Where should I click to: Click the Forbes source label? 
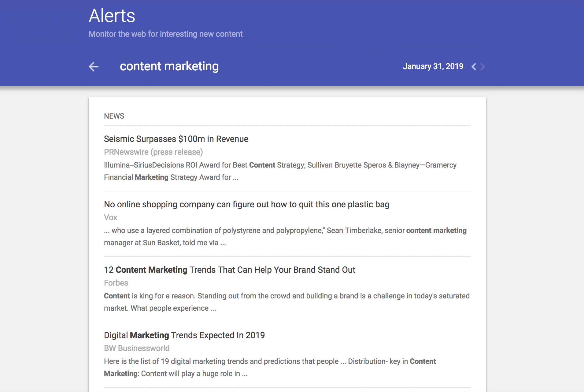[x=116, y=283]
